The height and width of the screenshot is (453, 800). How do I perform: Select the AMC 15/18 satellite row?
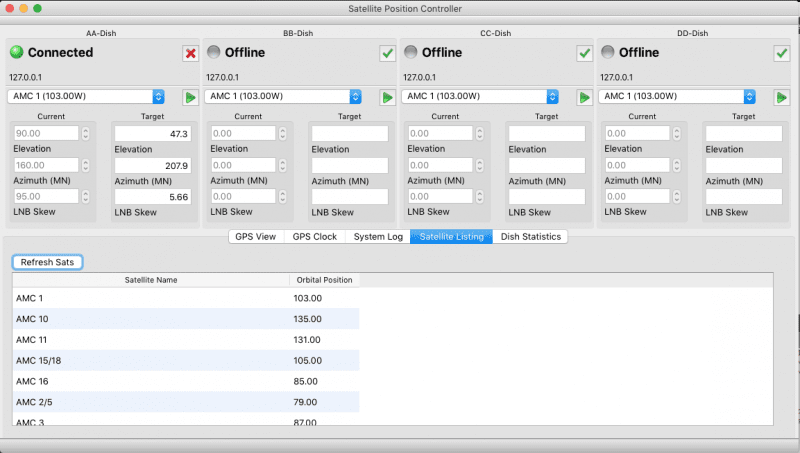pos(186,361)
